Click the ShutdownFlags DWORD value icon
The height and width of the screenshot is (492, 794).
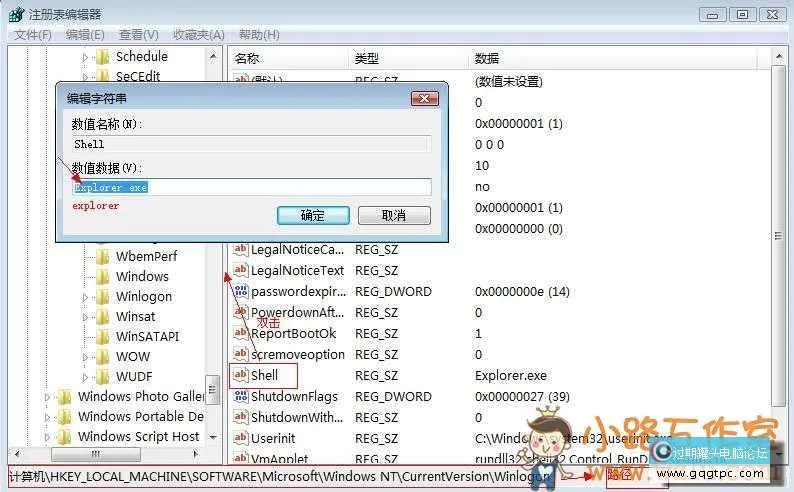click(x=241, y=396)
